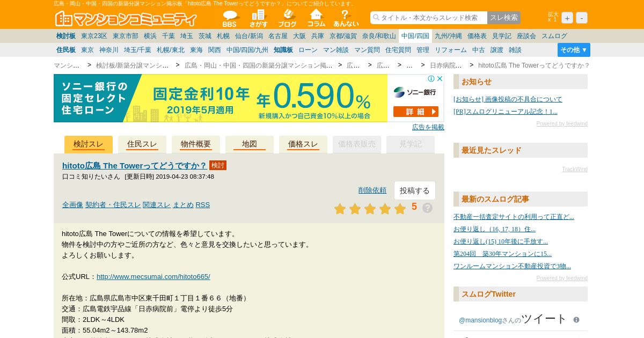Open the official URL mecsumai link
The width and height of the screenshot is (644, 338).
[x=153, y=276]
